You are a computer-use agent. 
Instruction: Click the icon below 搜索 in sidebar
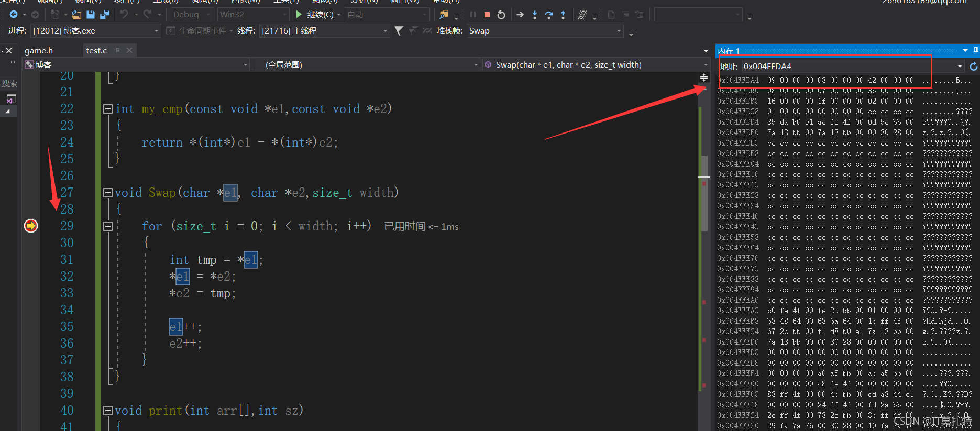point(11,98)
